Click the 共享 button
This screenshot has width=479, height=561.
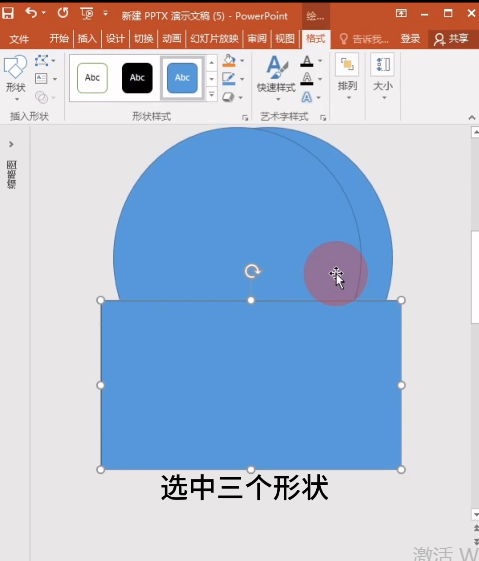coord(451,39)
